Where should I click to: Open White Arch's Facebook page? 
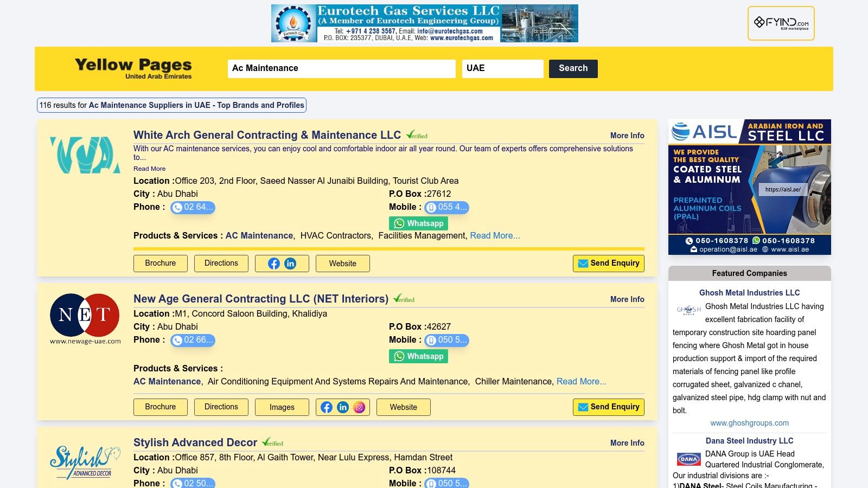[x=273, y=264]
